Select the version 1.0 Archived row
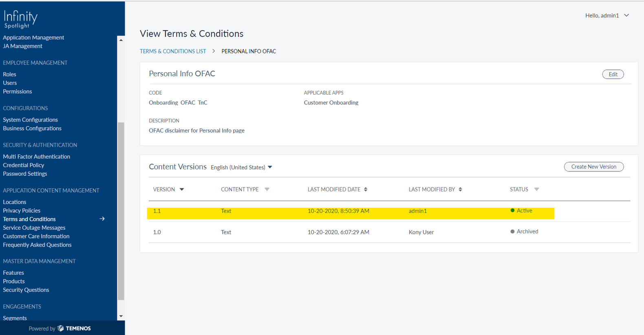This screenshot has height=335, width=644. [351, 232]
